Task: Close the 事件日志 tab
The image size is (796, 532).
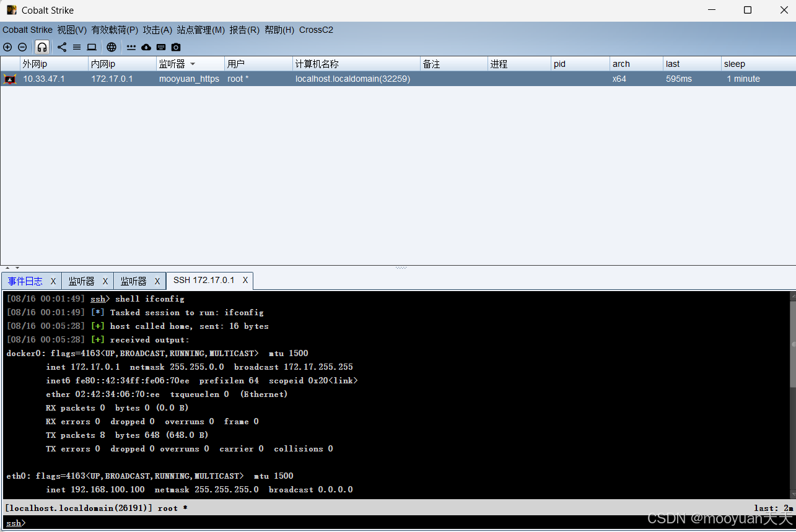Action: click(53, 281)
